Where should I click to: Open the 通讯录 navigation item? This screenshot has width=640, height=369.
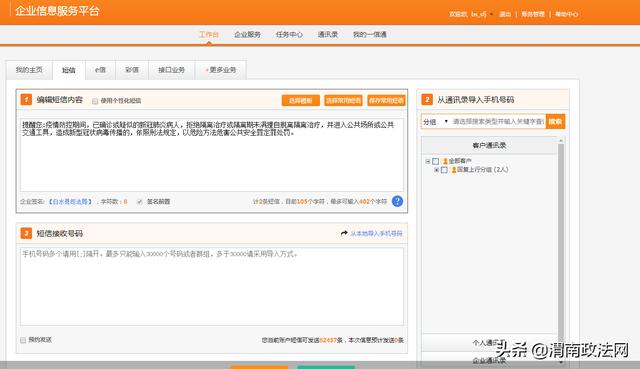point(327,35)
